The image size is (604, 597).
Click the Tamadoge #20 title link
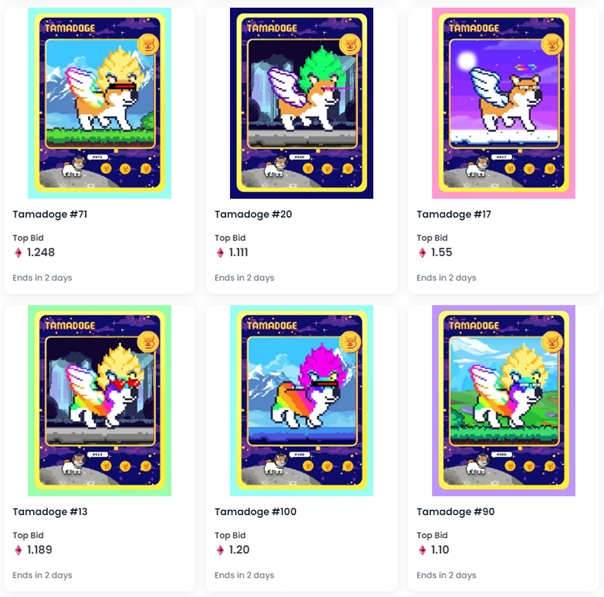253,214
